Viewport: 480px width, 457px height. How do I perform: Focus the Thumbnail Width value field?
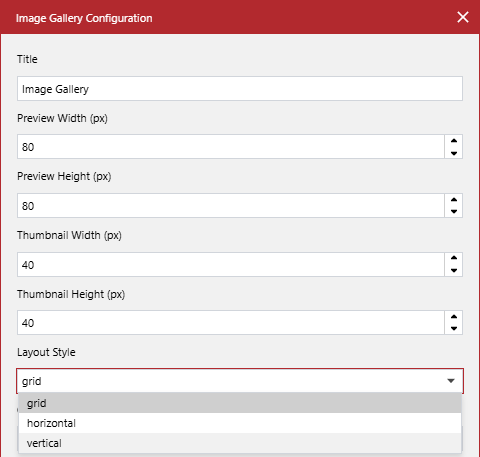[231, 264]
